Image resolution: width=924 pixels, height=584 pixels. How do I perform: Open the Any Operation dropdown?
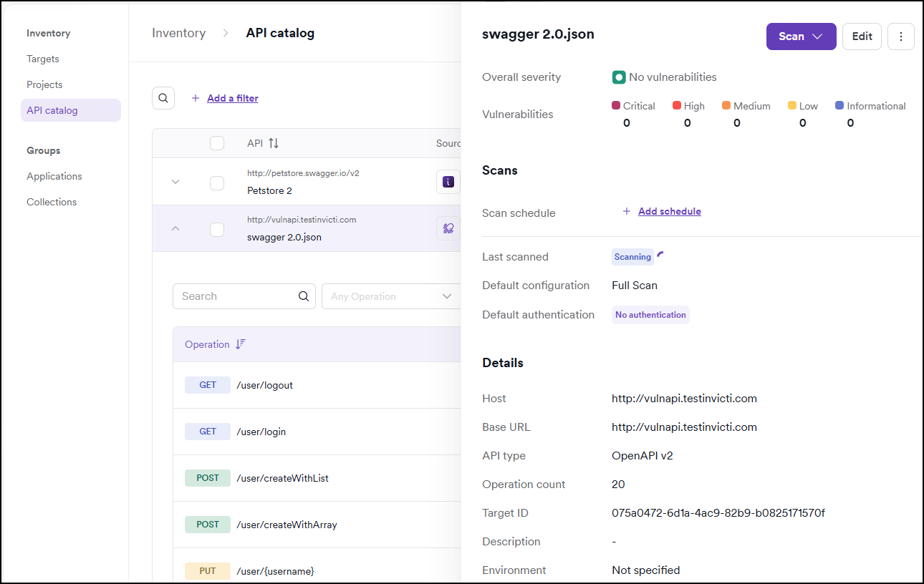point(390,296)
